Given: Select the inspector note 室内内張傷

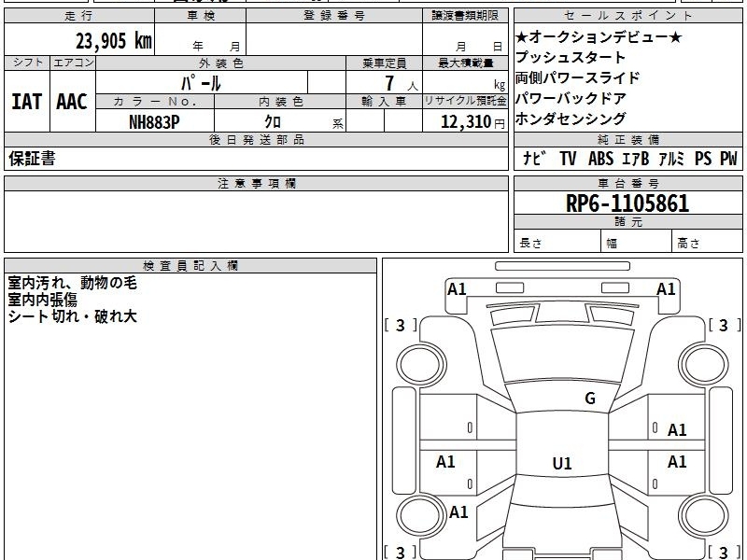Looking at the screenshot, I should [x=42, y=300].
